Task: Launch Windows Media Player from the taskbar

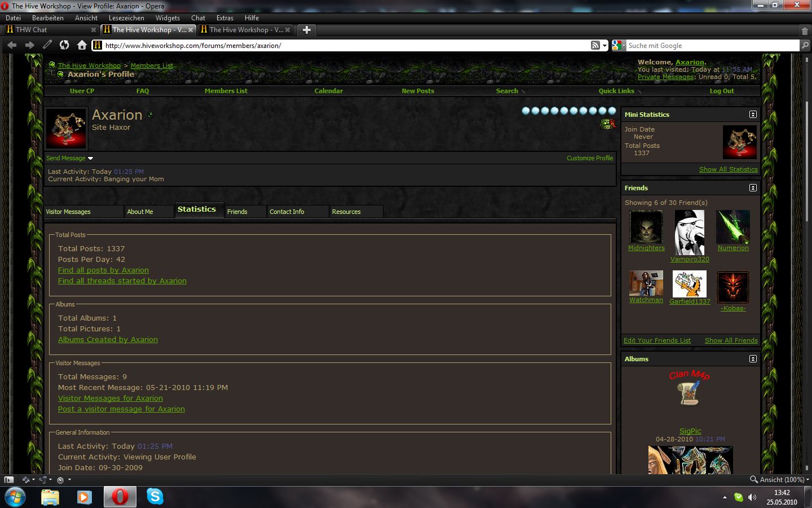Action: 84,497
